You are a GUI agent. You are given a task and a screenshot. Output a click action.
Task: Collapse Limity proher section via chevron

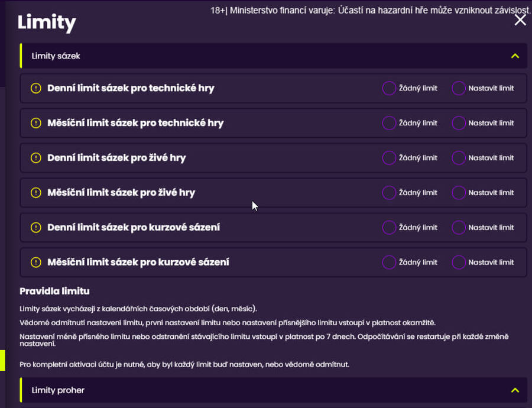(x=515, y=390)
